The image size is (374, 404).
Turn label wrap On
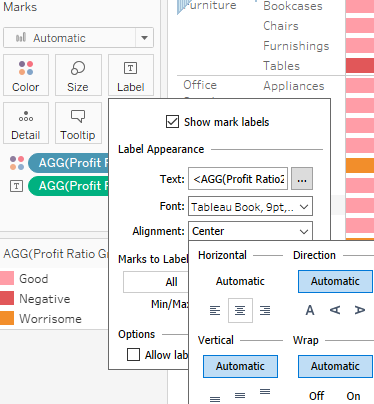coord(353,396)
